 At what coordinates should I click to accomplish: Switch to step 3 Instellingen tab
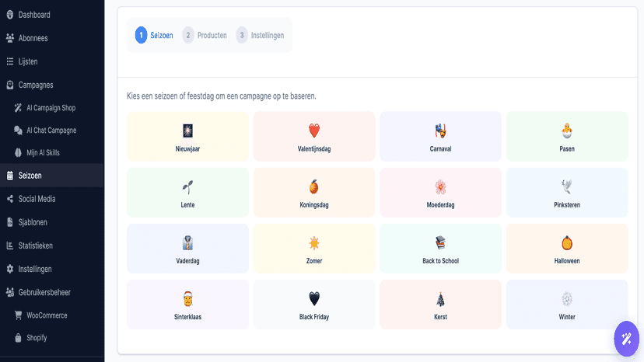tap(260, 35)
